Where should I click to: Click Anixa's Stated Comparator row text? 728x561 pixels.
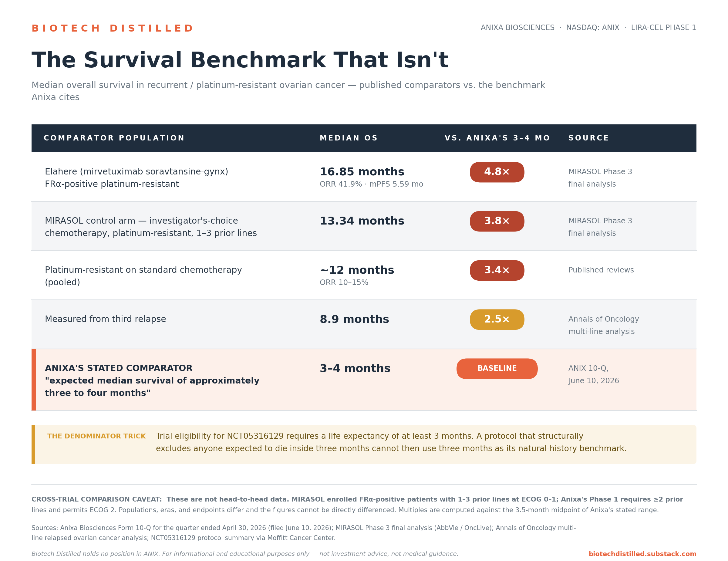pos(152,381)
